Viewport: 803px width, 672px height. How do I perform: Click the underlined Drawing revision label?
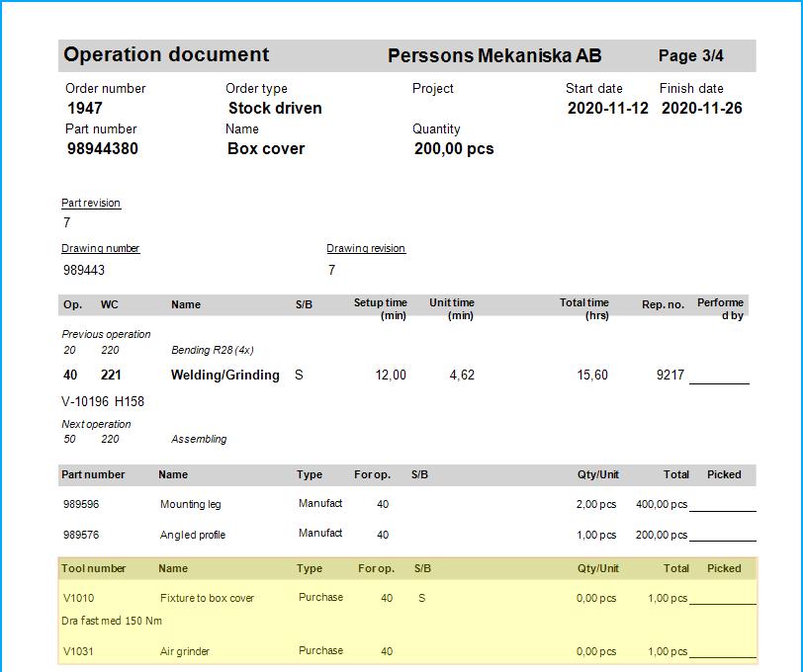point(366,248)
